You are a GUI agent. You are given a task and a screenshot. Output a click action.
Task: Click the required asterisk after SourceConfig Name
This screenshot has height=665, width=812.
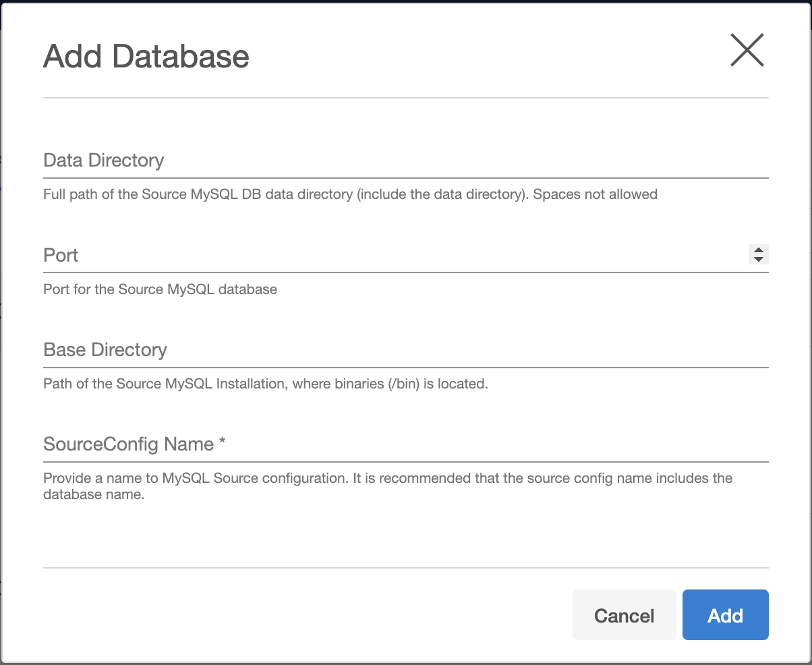pyautogui.click(x=222, y=443)
